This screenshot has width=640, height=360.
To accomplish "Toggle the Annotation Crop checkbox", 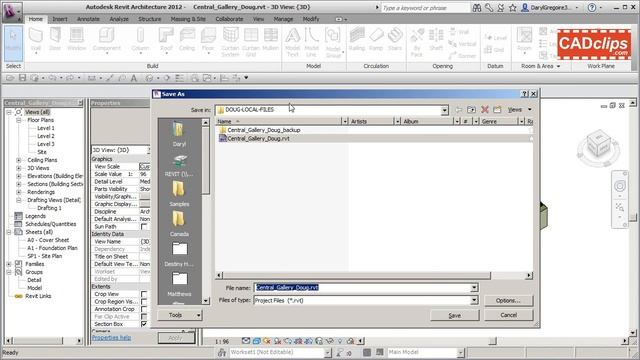I will [x=144, y=309].
